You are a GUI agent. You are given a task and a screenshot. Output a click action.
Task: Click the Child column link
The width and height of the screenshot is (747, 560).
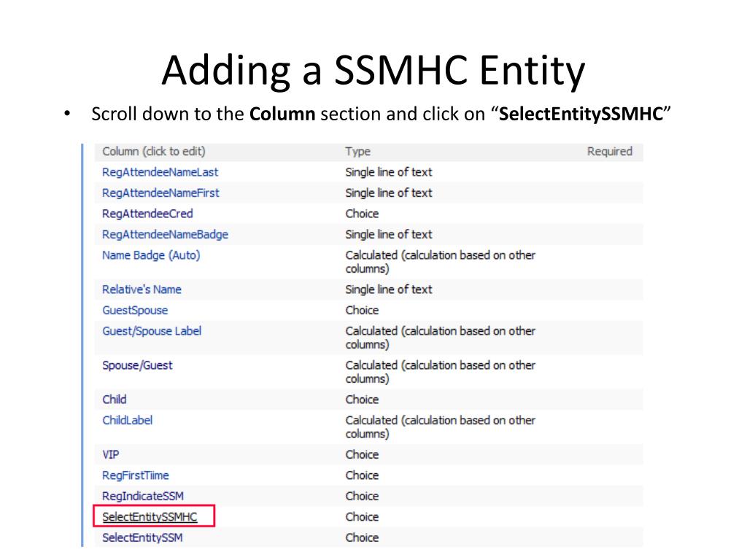(114, 400)
